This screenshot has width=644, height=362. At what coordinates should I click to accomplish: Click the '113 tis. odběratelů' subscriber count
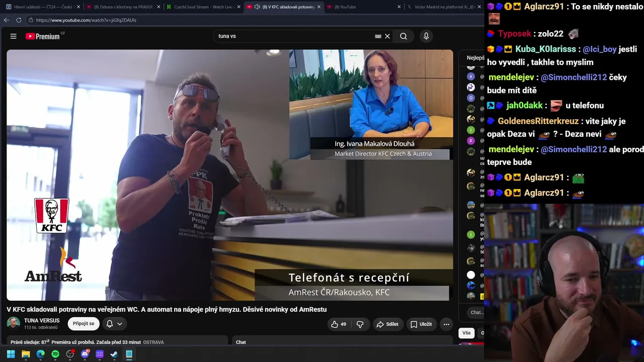tap(41, 328)
